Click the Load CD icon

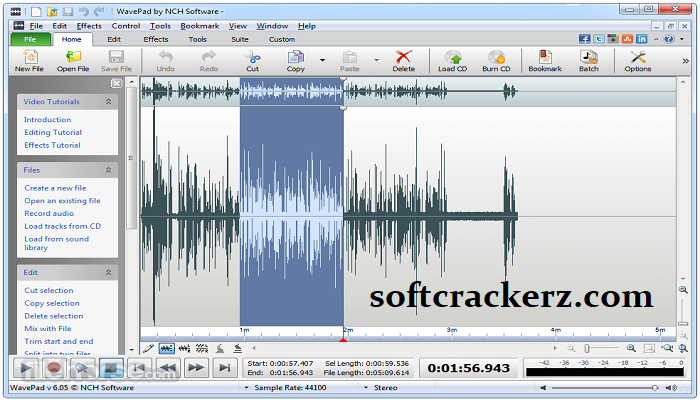[x=453, y=61]
